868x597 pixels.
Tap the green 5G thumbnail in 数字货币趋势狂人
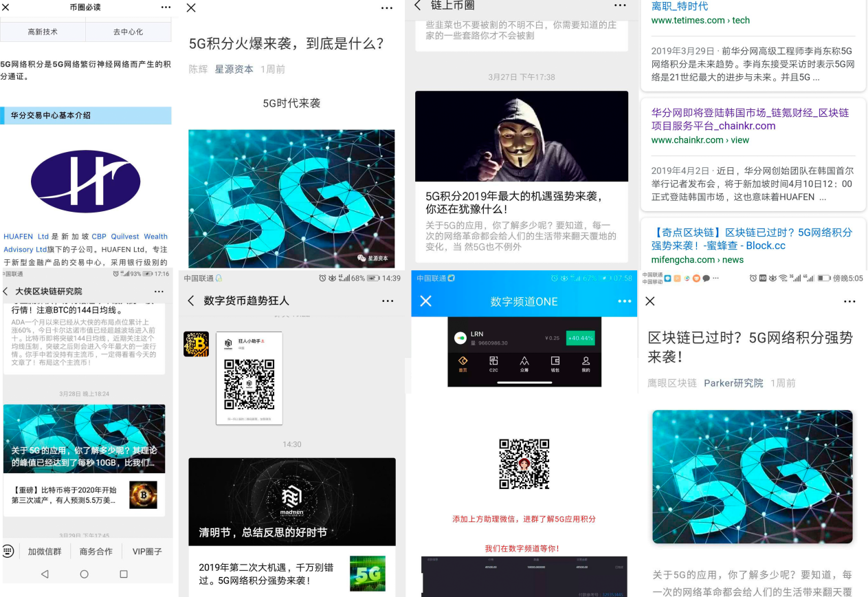click(368, 574)
